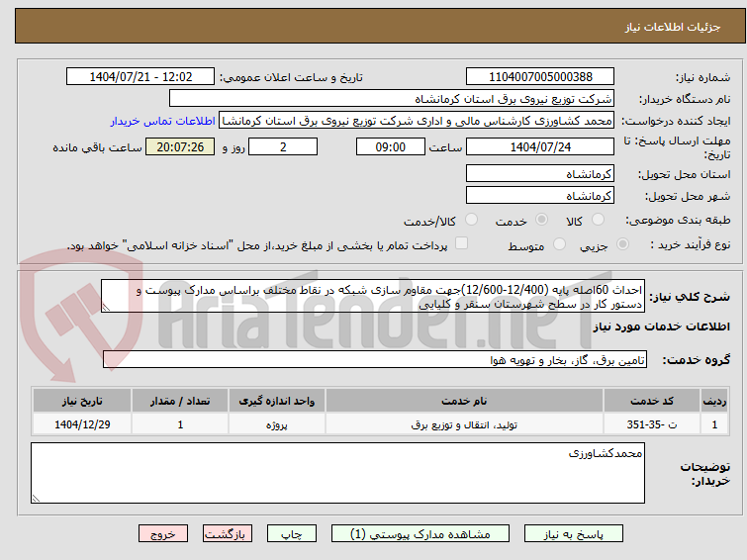The image size is (747, 560).
Task: Open the اطلاعات تماس خریدار link
Action: pos(163,121)
